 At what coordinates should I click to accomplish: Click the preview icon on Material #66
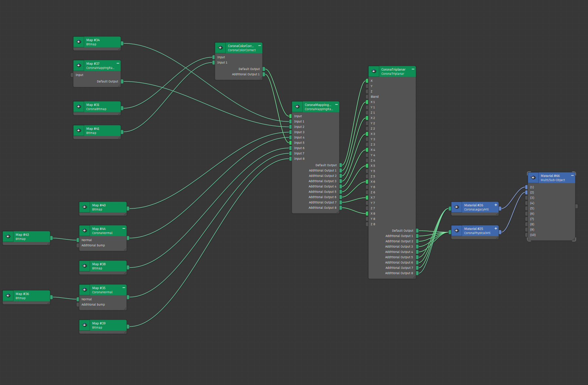[x=533, y=178]
